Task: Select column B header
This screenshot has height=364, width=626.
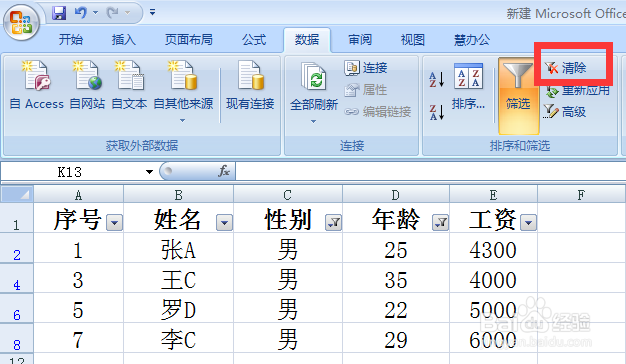Action: tap(178, 195)
